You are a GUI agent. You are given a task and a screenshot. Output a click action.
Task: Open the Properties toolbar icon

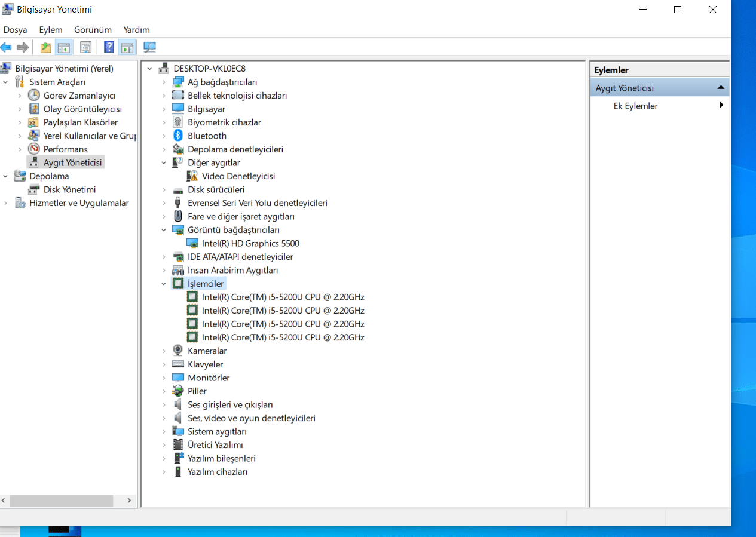click(85, 47)
